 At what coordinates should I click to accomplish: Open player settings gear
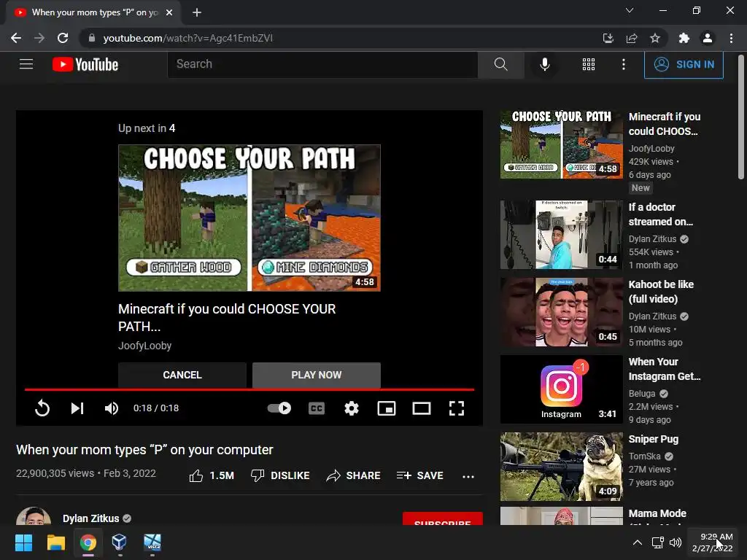click(352, 408)
